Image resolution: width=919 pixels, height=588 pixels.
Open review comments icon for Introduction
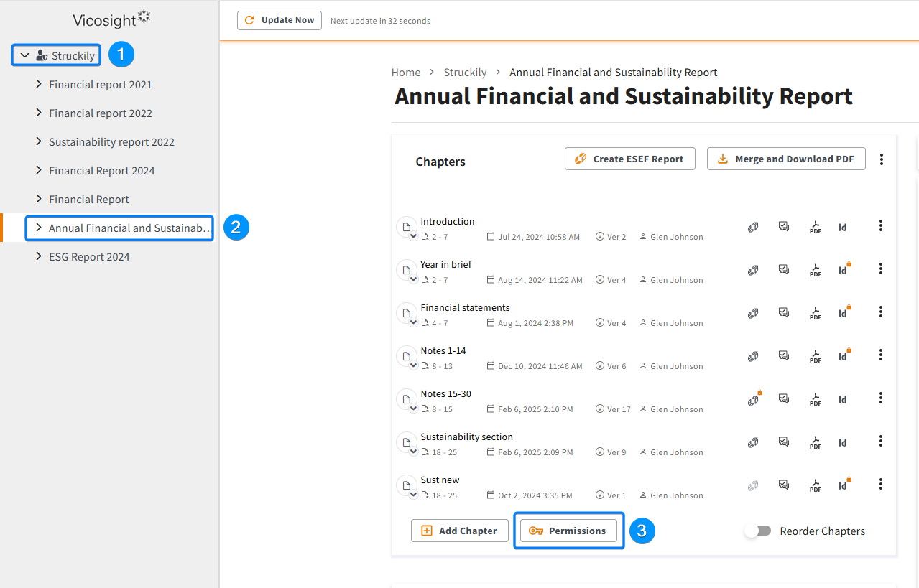click(x=784, y=226)
